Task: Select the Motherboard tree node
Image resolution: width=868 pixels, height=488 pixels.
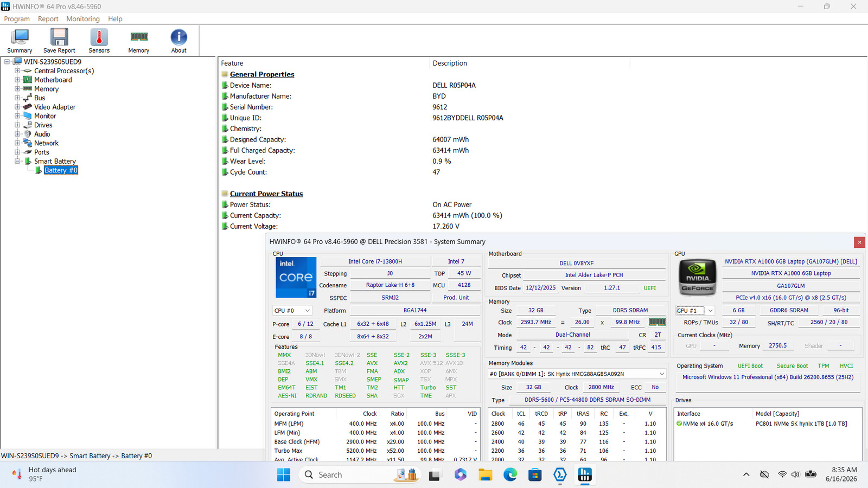Action: (53, 80)
